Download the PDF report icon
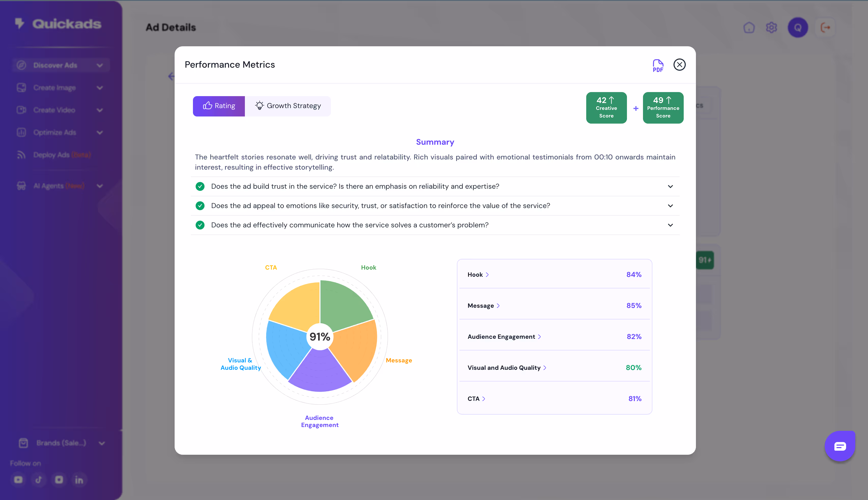Screen dimensions: 868x500 [658, 65]
